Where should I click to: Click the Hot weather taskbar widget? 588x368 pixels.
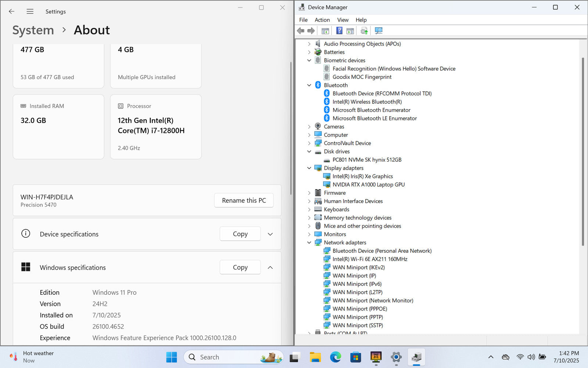coord(32,357)
